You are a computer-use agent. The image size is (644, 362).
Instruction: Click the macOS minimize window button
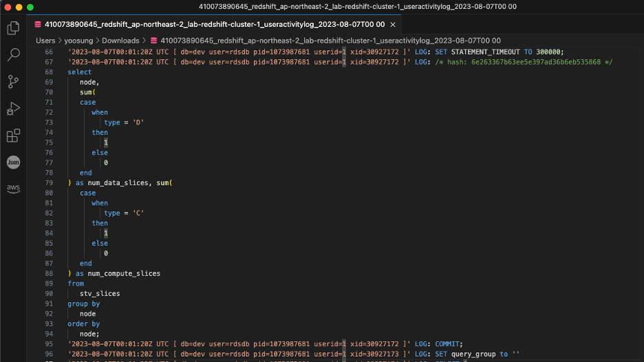coord(19,7)
